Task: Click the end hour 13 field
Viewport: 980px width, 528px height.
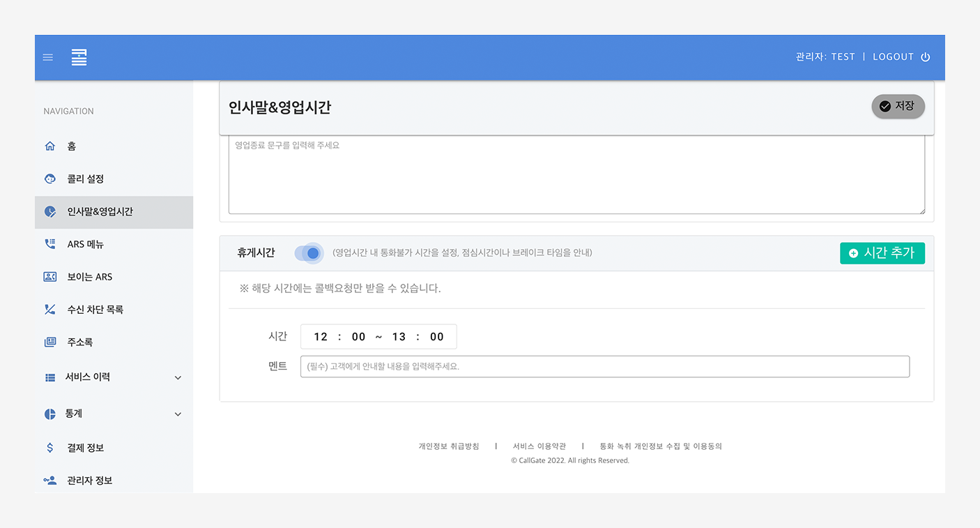Action: [x=399, y=337]
